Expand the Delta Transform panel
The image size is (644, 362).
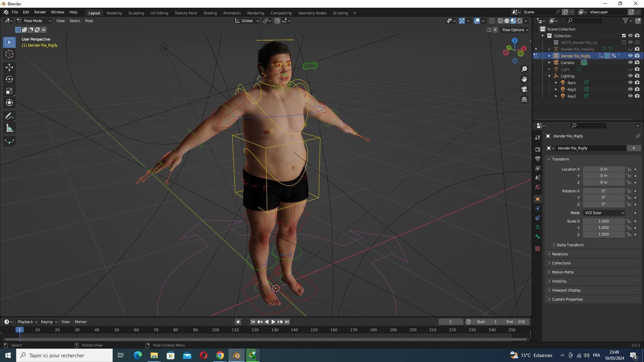tap(570, 245)
